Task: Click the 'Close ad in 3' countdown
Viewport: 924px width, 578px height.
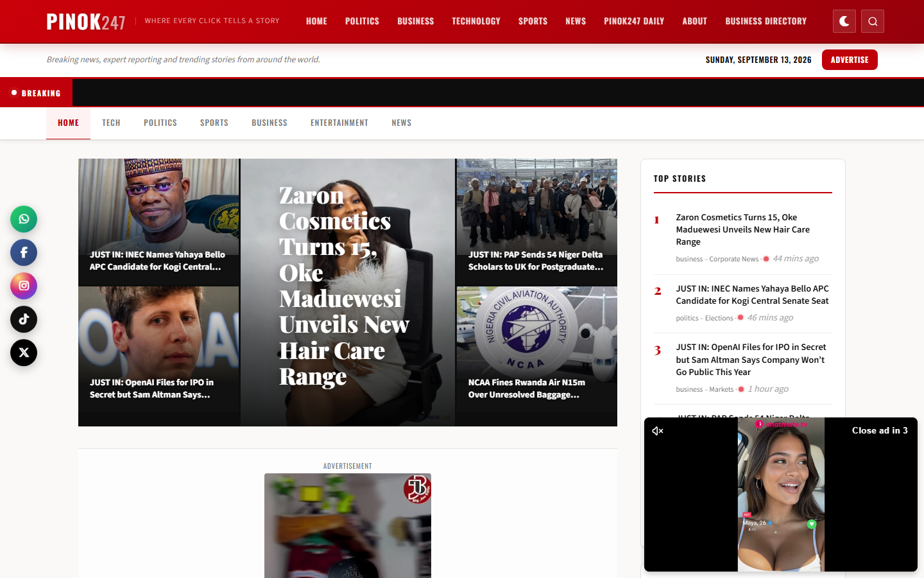Action: point(880,430)
